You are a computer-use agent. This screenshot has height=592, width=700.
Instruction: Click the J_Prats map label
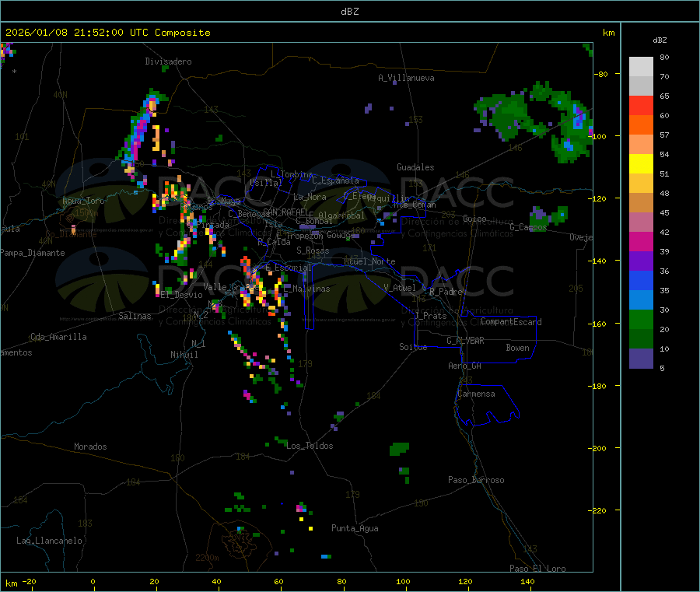click(431, 316)
